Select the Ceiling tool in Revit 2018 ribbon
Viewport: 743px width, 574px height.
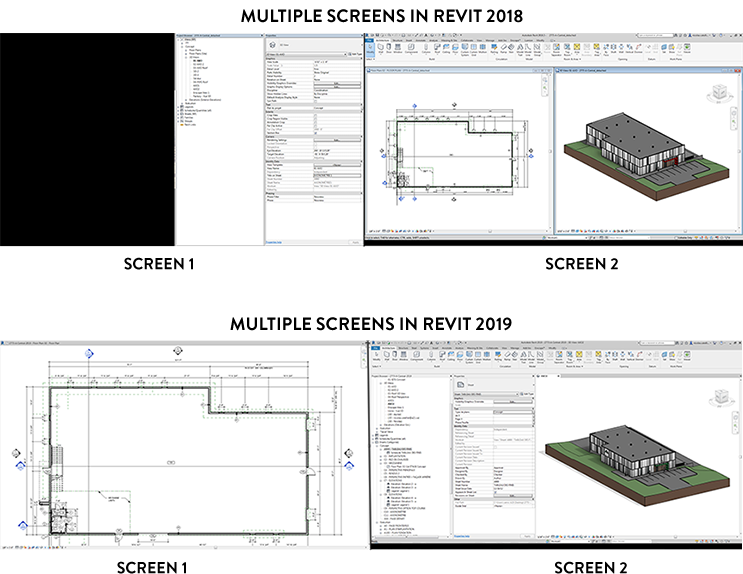[x=446, y=49]
